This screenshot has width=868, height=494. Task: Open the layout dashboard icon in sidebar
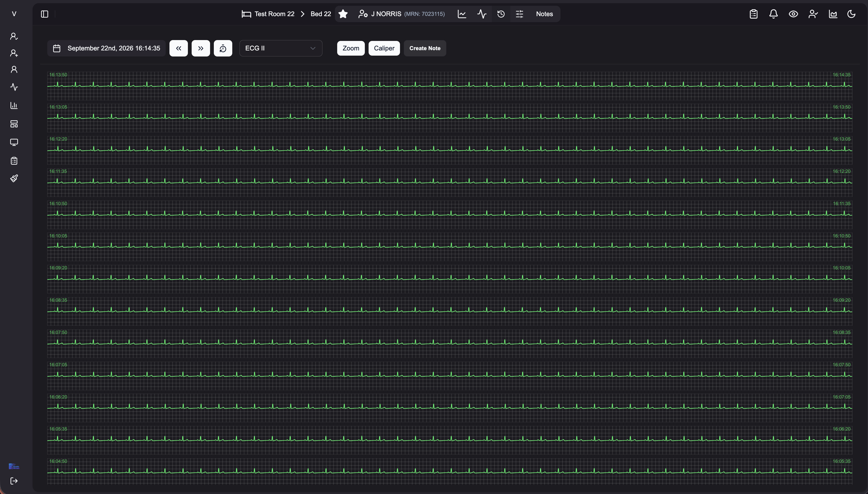pyautogui.click(x=14, y=124)
